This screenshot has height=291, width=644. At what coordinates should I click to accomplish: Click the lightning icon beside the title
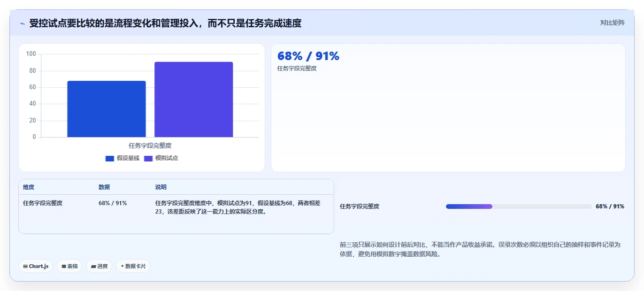click(x=23, y=23)
